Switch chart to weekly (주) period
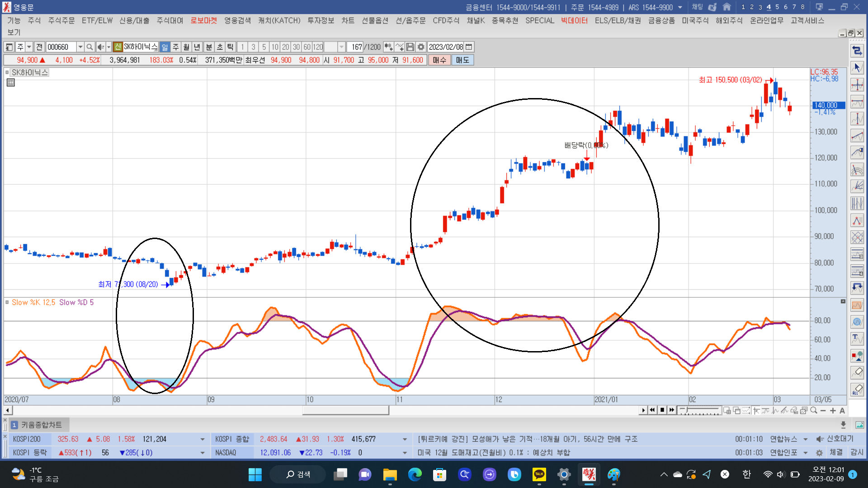The width and height of the screenshot is (868, 488). click(175, 47)
